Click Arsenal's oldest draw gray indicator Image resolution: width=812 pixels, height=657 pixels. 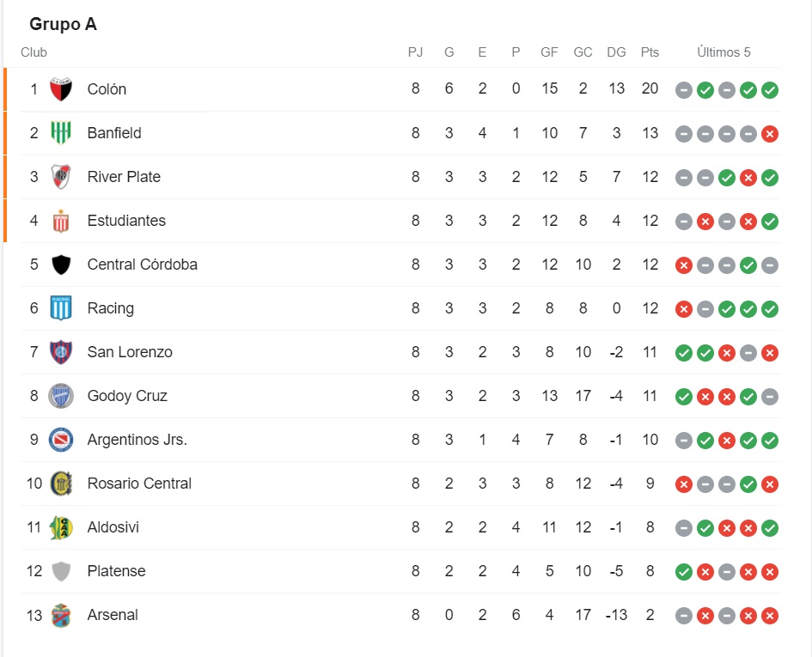(684, 616)
